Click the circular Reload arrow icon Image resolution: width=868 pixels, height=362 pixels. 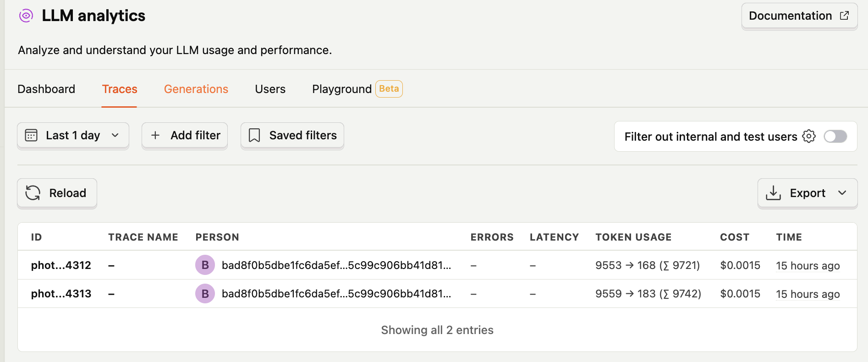coord(33,193)
